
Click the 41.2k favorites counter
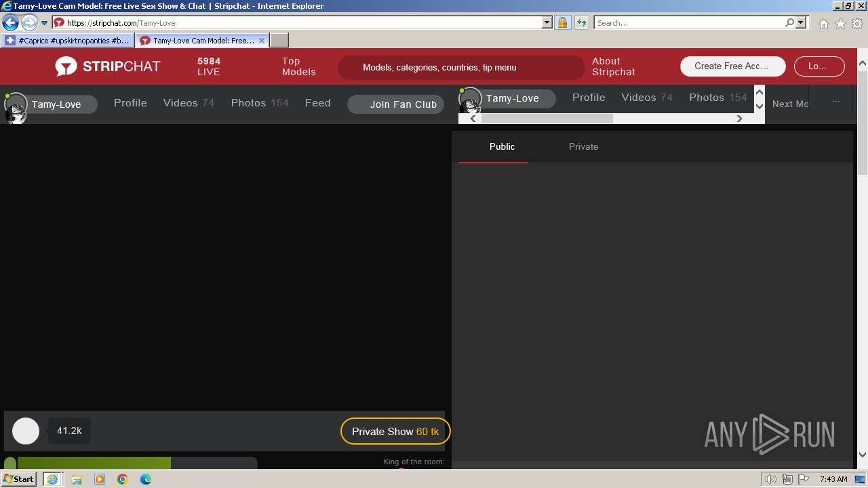pyautogui.click(x=69, y=430)
